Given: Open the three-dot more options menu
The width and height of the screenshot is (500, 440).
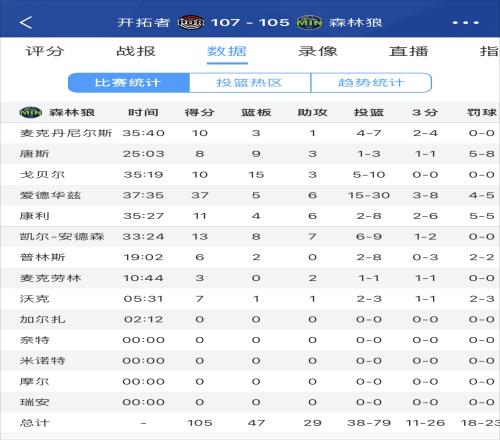Looking at the screenshot, I should click(466, 23).
